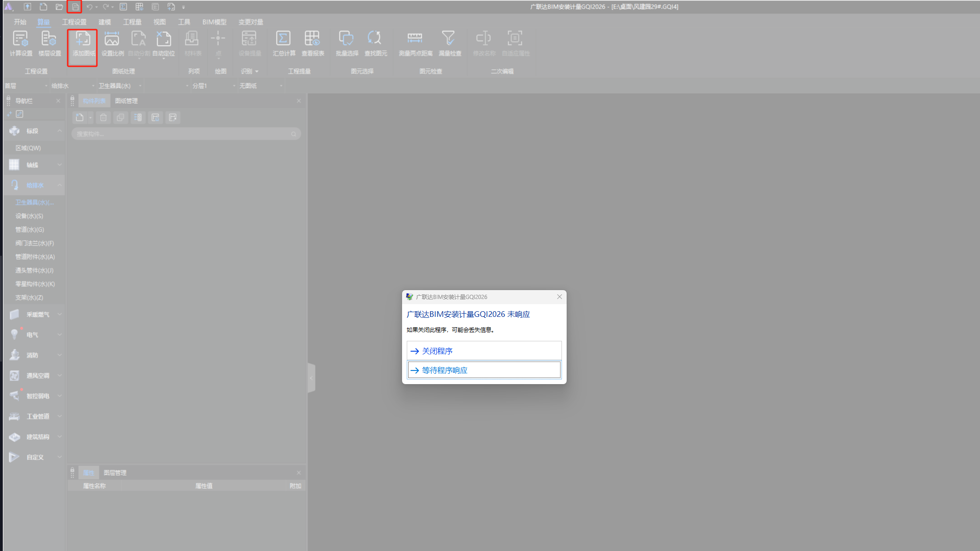Click the search magnifier in 搜索构件 box
The width and height of the screenshot is (980, 551).
click(293, 134)
